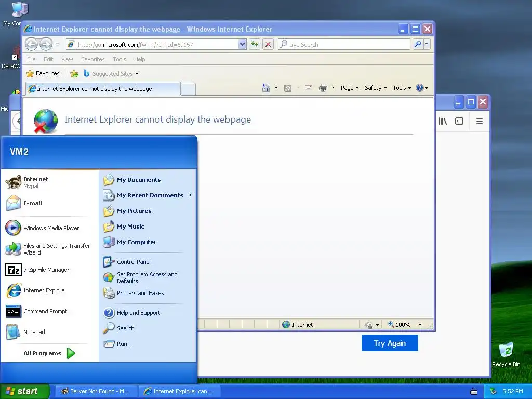This screenshot has width=532, height=399.
Task: Open the Safety dropdown menu
Action: coord(376,88)
